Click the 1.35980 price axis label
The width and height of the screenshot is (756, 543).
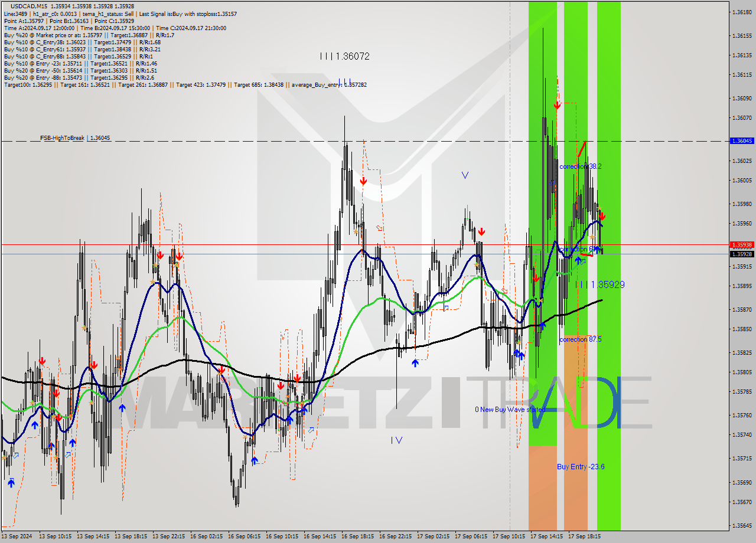click(742, 204)
